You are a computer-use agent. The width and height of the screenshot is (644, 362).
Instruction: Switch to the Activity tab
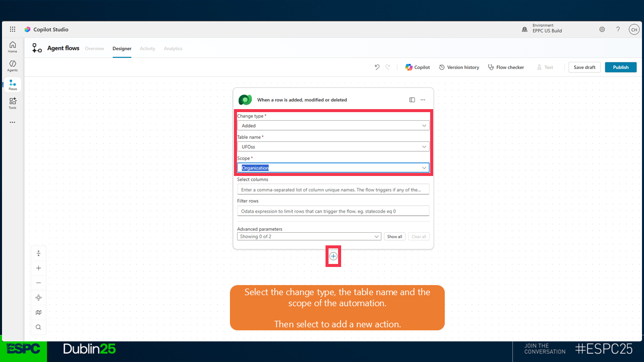click(147, 49)
